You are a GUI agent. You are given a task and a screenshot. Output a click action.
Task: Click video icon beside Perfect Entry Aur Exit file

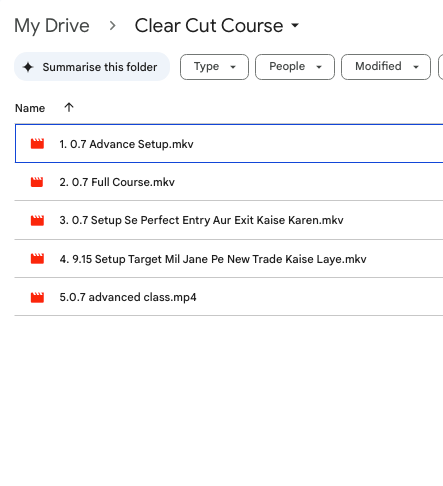[x=37, y=220]
